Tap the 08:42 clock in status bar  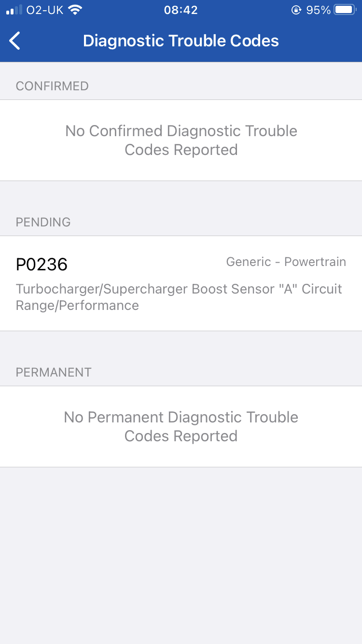tap(181, 10)
